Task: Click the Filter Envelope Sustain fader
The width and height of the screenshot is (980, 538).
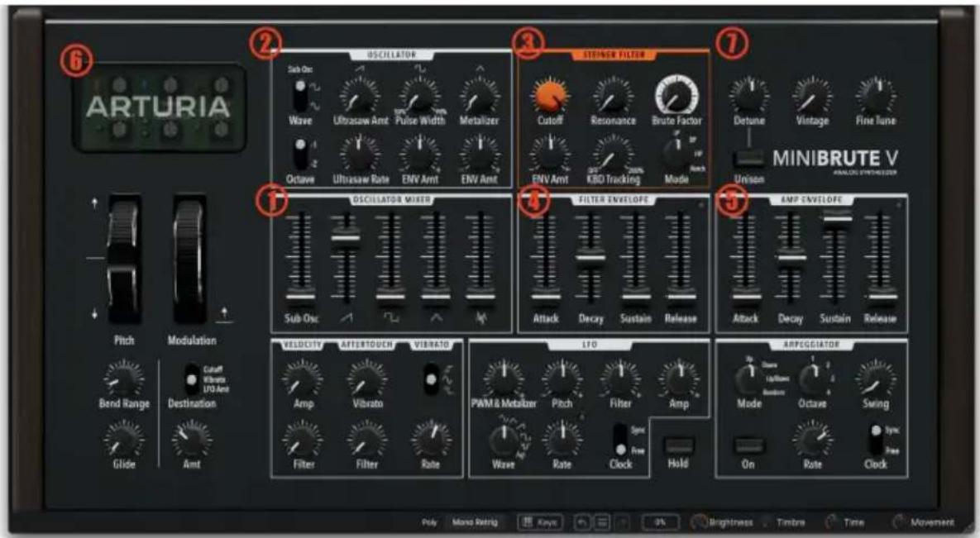Action: 635,298
